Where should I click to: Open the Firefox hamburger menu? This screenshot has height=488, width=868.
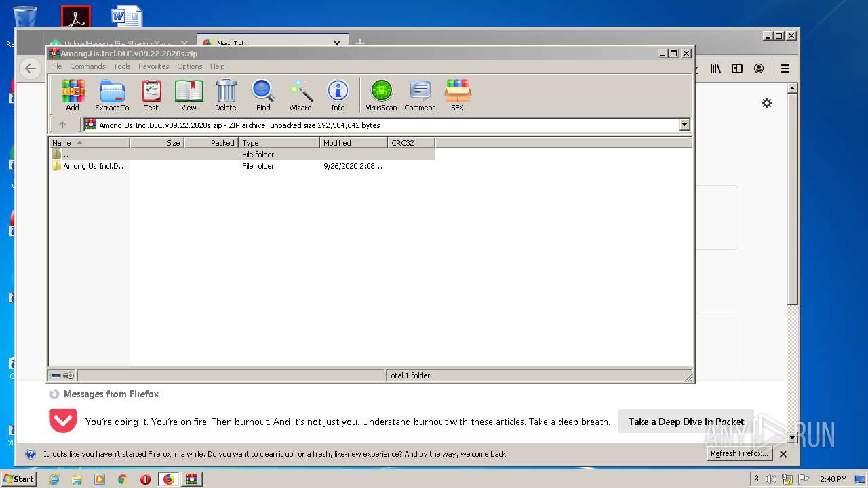coord(785,68)
